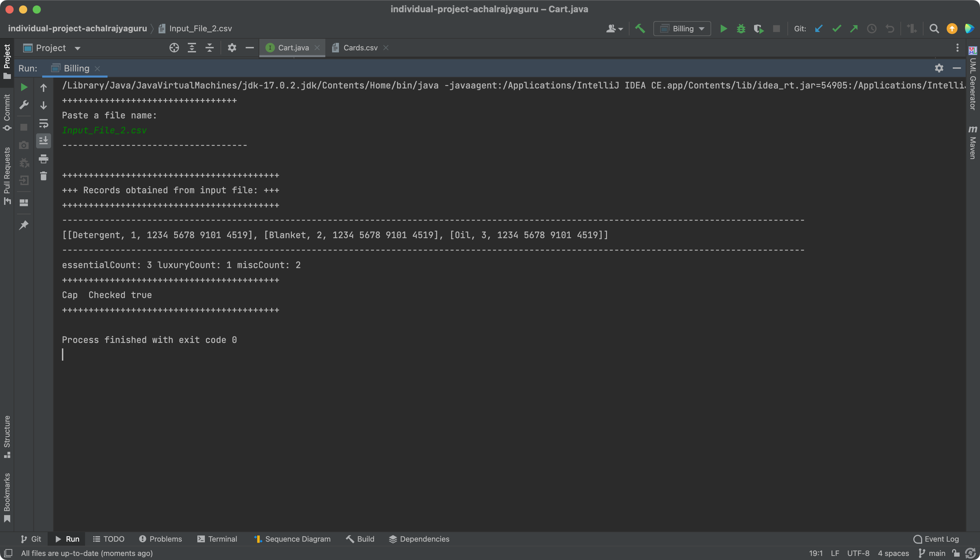The image size is (980, 560).
Task: Toggle soft-wrap in the console
Action: point(44,123)
